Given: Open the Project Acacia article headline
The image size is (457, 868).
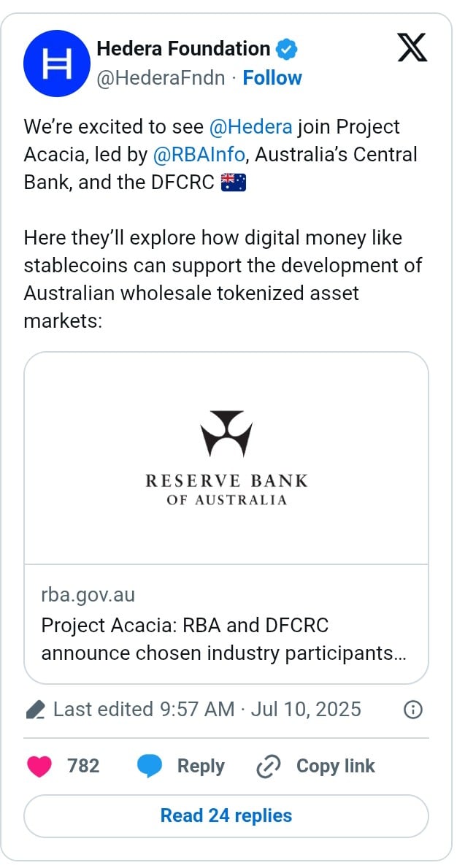Looking at the screenshot, I should click(223, 640).
